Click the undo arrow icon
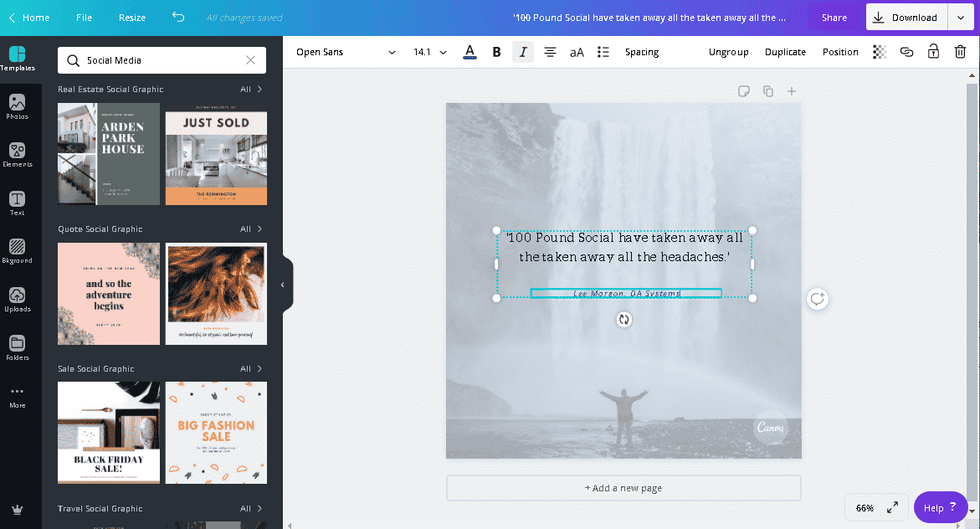 tap(178, 18)
